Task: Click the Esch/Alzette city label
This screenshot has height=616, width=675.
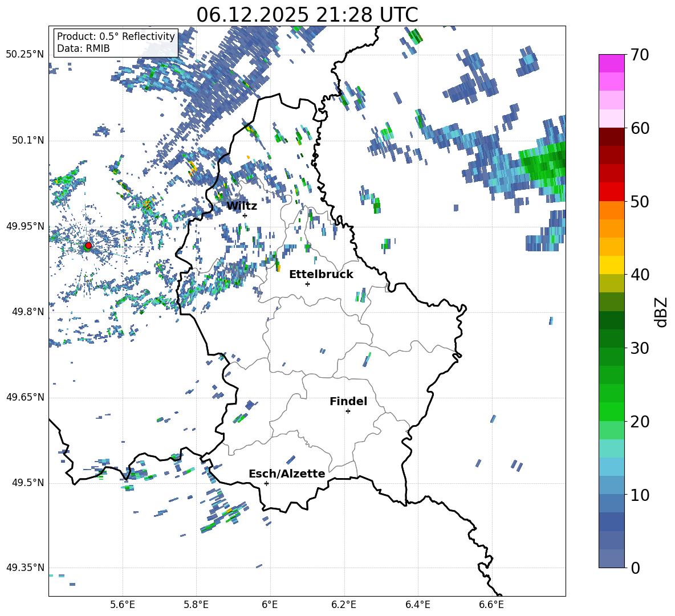Action: pos(287,474)
